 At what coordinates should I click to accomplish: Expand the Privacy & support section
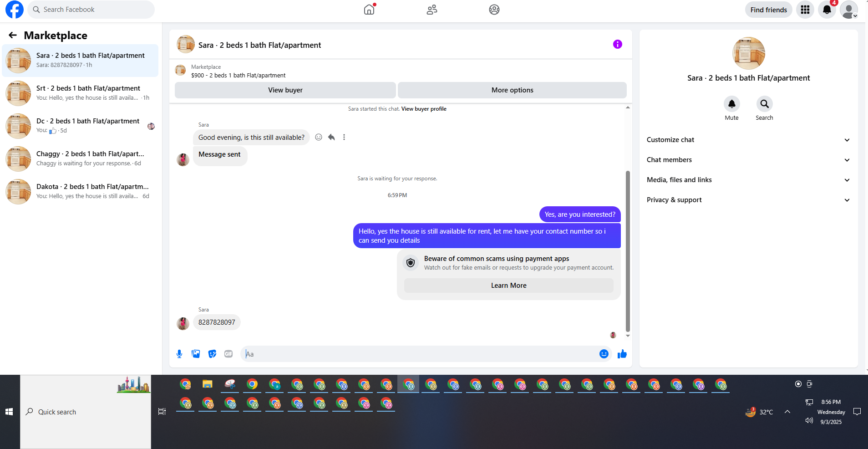click(748, 200)
